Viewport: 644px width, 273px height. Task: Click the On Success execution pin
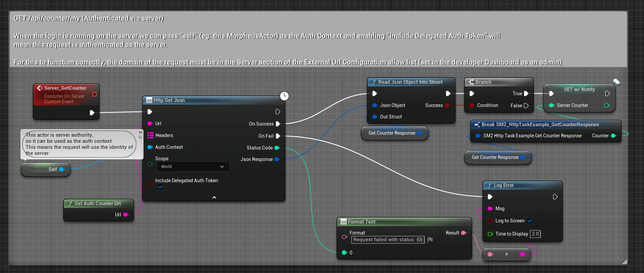coord(278,124)
